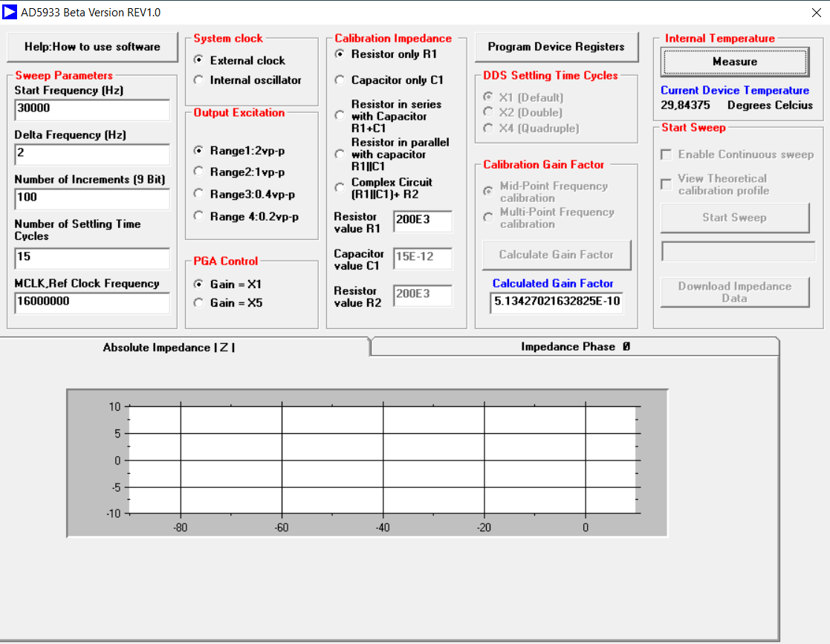830x644 pixels.
Task: Select X4 (Quadruple) settling time cycles
Action: click(531, 128)
